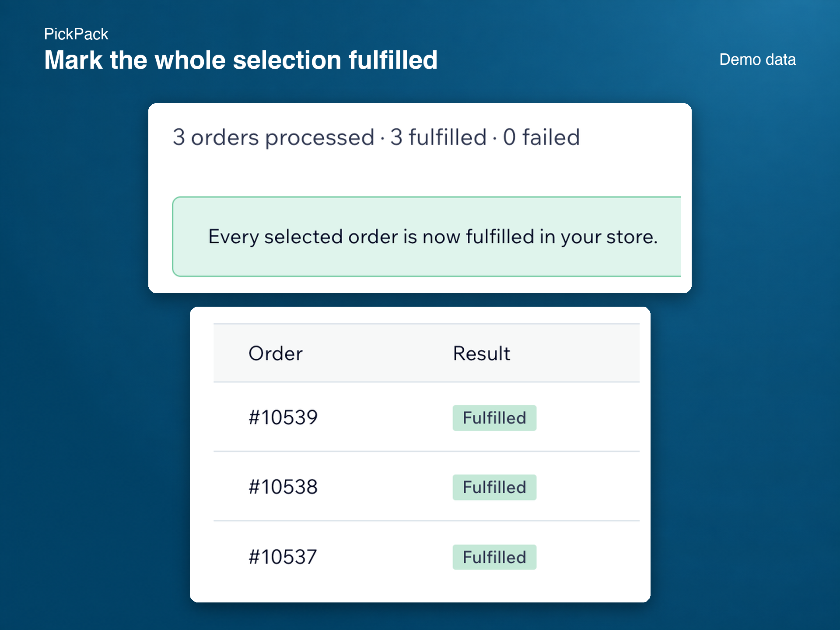
Task: Select the row for order #10537
Action: coord(427,556)
